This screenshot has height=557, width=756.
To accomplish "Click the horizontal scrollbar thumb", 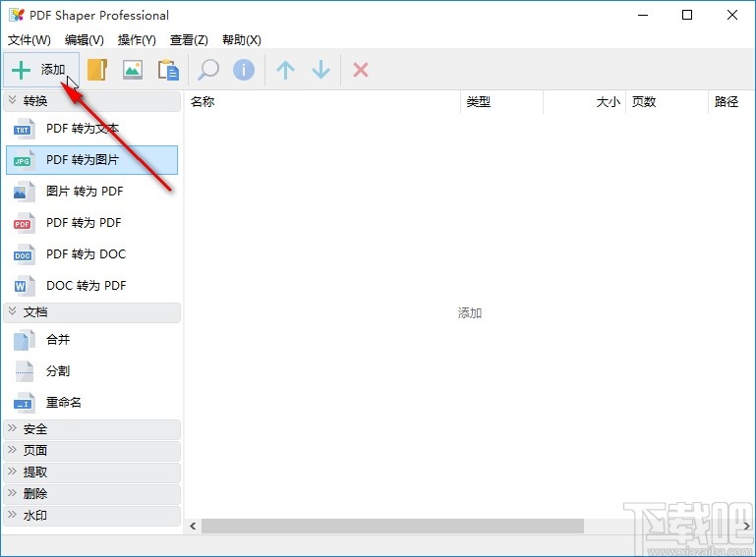I will [392, 526].
